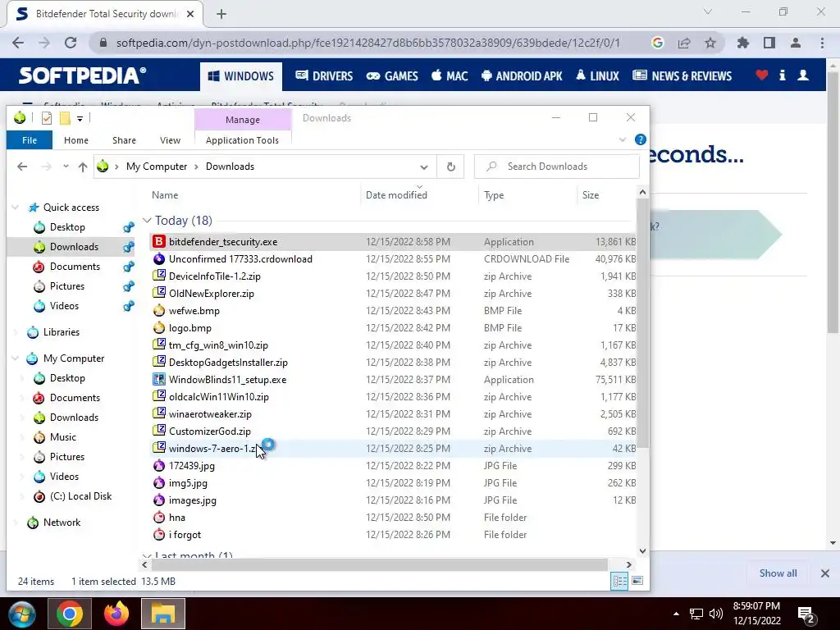This screenshot has width=840, height=630.
Task: Click Softpedia user account icon
Action: (x=803, y=75)
